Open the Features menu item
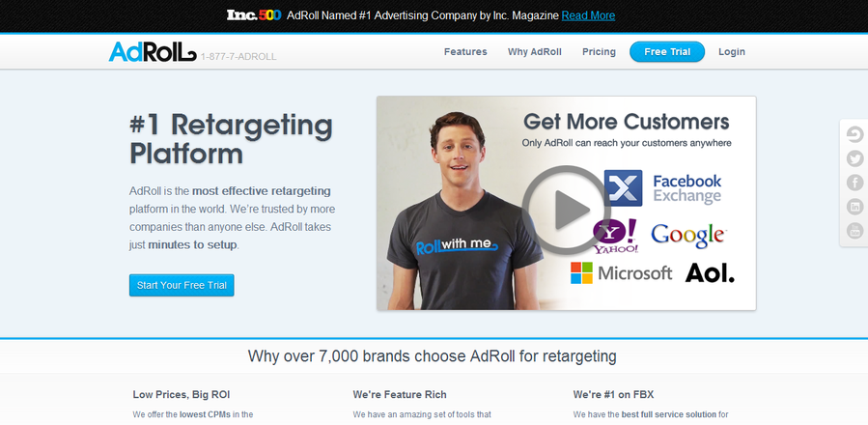Screen dimensions: 868x425 [465, 51]
